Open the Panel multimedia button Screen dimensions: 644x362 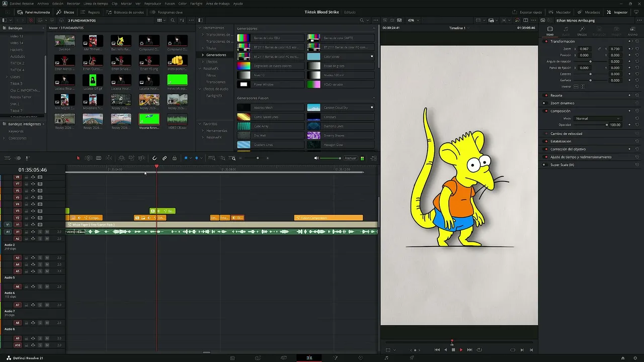(34, 12)
